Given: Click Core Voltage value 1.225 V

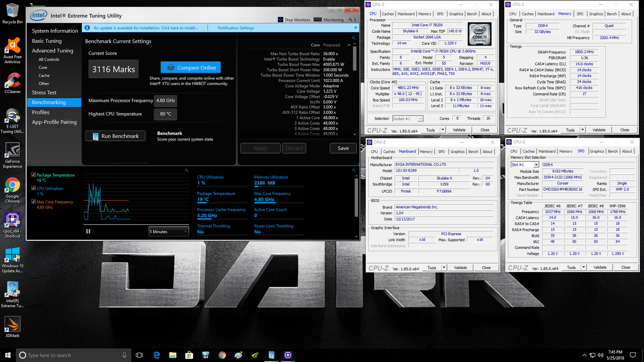Looking at the screenshot, I should point(329,91).
